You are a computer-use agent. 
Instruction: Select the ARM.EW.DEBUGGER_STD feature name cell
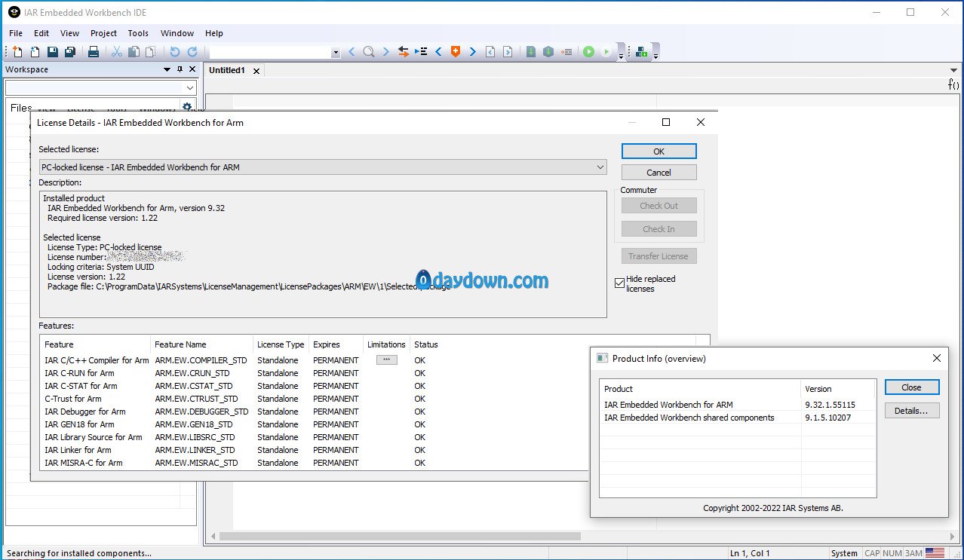click(x=201, y=412)
